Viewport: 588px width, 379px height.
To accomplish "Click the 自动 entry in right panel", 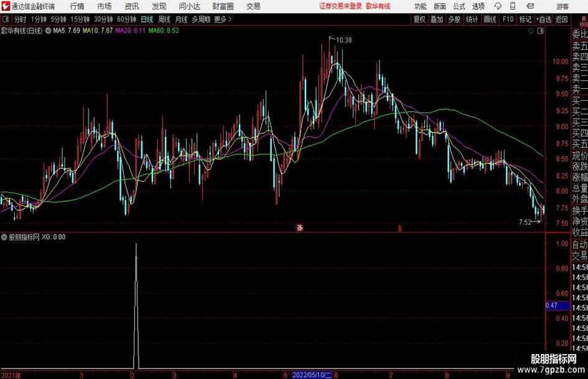I will pyautogui.click(x=580, y=245).
